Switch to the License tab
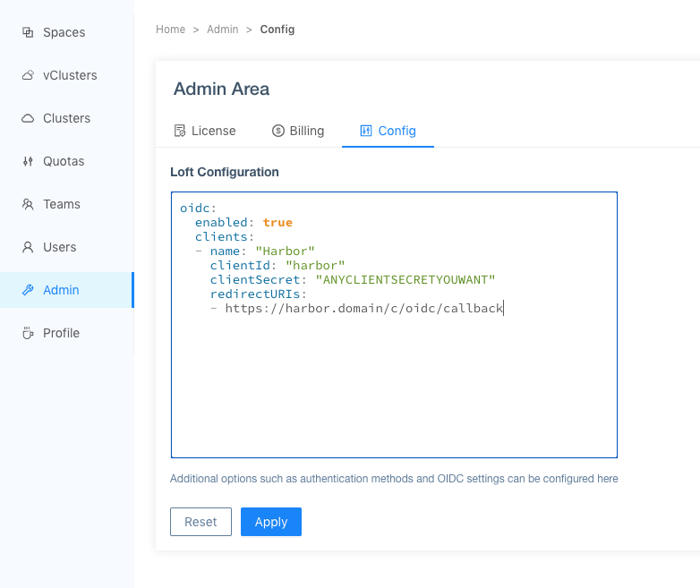This screenshot has width=700, height=588. pyautogui.click(x=205, y=131)
